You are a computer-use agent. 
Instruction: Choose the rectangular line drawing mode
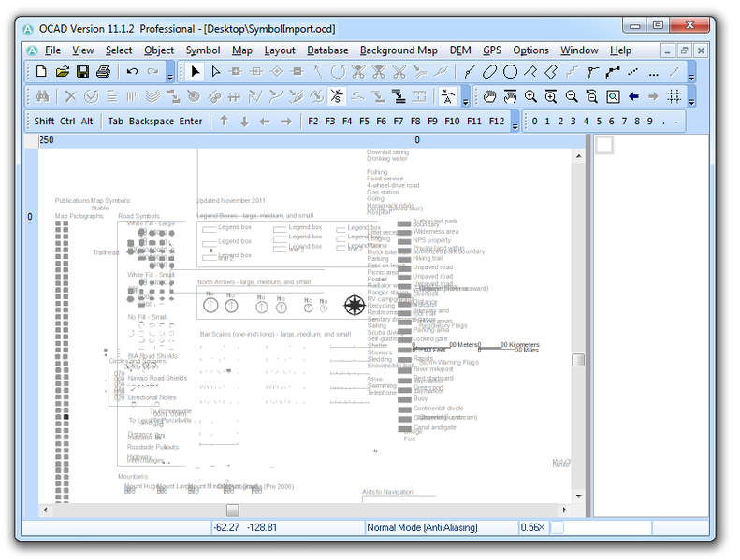530,72
